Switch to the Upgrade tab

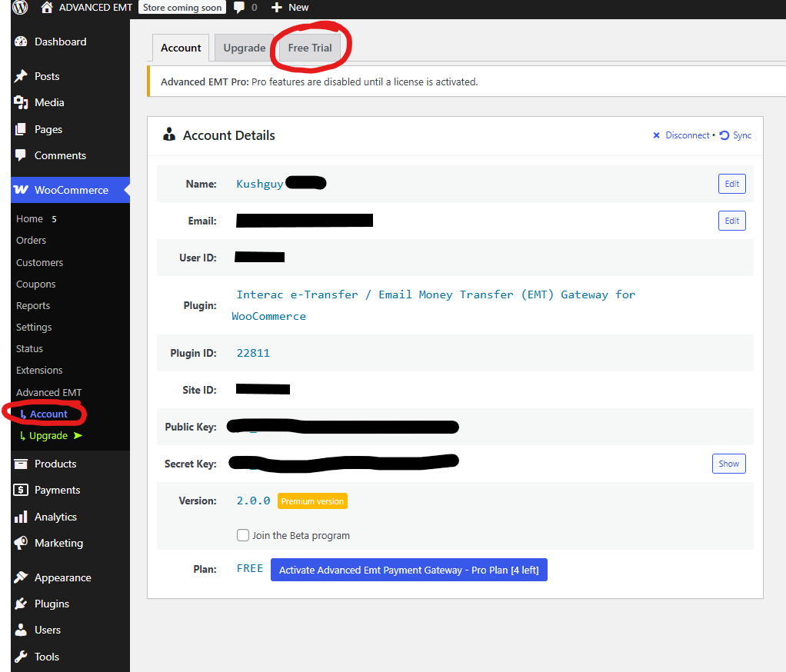coord(244,48)
